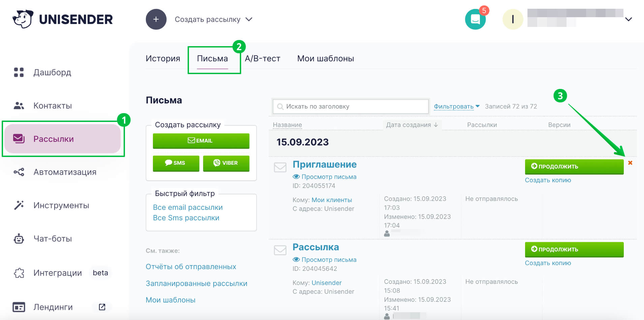The height and width of the screenshot is (320, 644).
Task: Click the Лендинги page icon
Action: 19,307
